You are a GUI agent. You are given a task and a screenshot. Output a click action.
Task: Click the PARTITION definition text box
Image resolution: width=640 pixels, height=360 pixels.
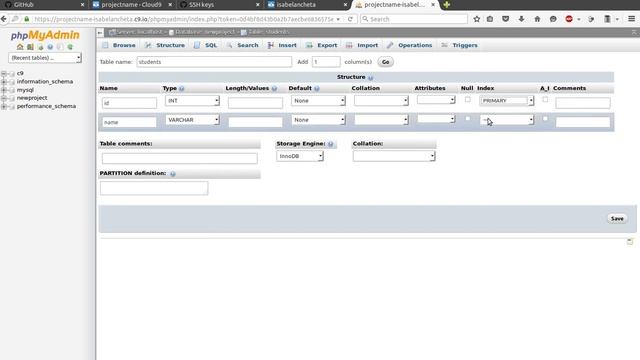pos(154,188)
